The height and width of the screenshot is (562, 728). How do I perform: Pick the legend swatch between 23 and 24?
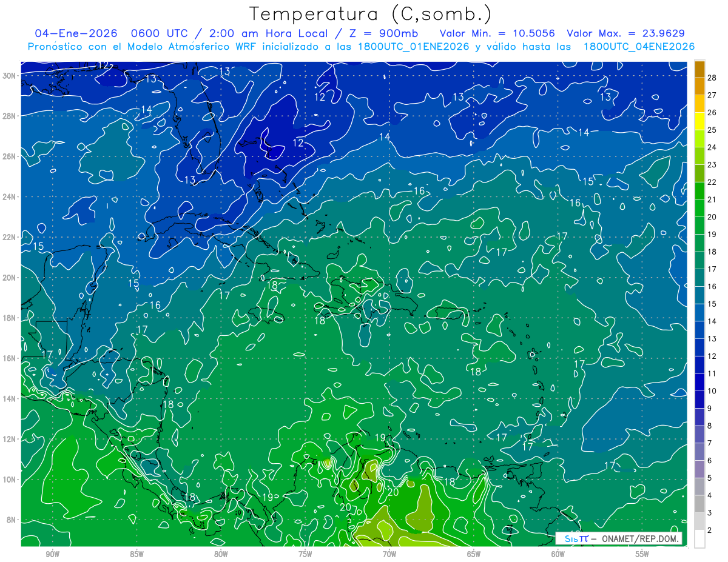coord(700,156)
